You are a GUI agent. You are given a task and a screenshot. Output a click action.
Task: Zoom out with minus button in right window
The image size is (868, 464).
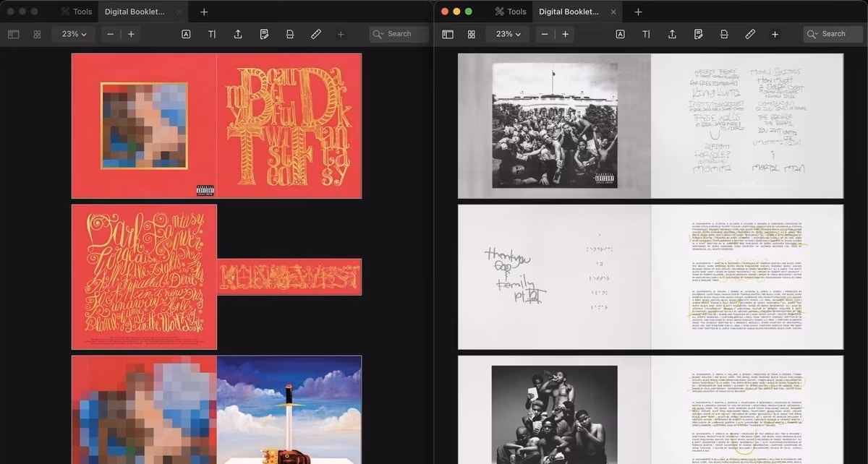545,34
